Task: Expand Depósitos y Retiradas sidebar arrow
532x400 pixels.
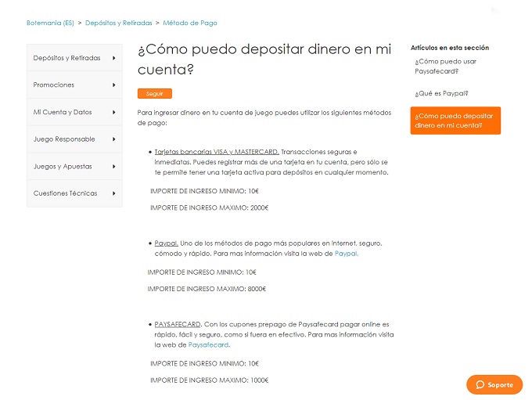Action: pyautogui.click(x=114, y=58)
